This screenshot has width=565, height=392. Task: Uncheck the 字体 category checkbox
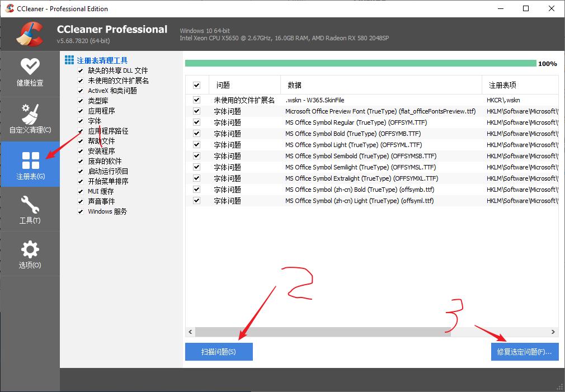(80, 121)
